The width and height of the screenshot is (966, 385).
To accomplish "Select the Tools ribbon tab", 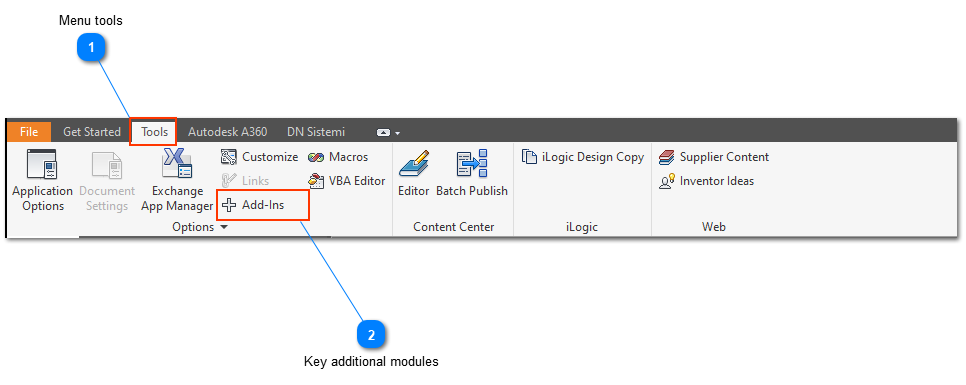I will [x=154, y=132].
